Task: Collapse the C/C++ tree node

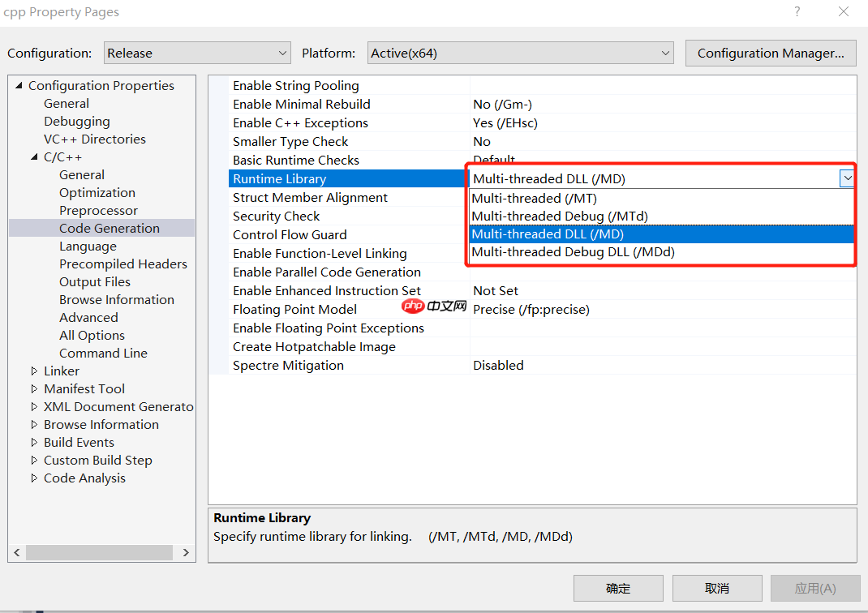Action: pos(34,157)
